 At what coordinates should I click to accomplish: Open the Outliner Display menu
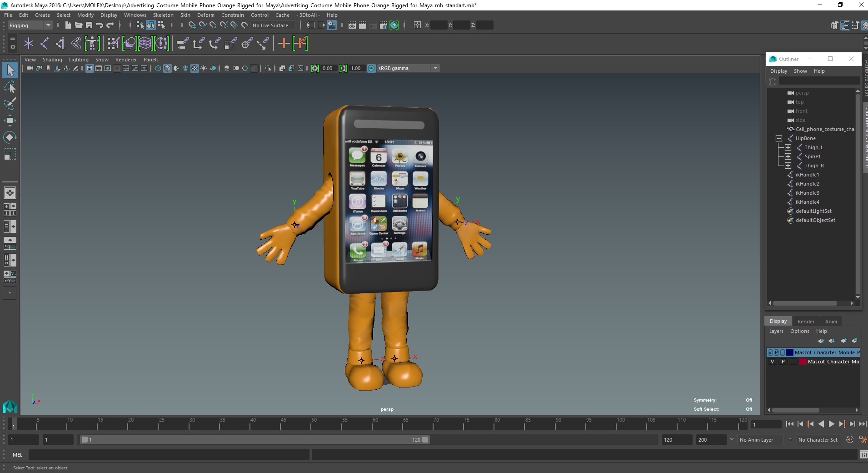tap(778, 71)
